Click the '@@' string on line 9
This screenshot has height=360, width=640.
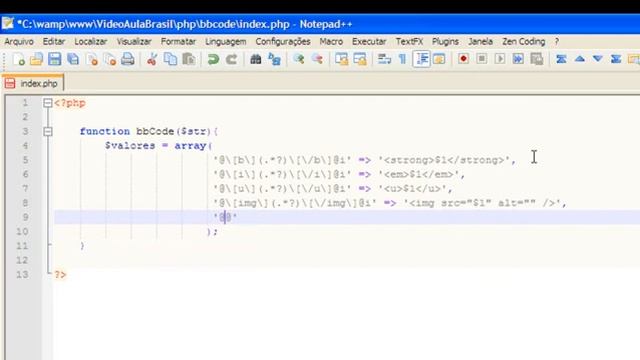click(x=225, y=217)
